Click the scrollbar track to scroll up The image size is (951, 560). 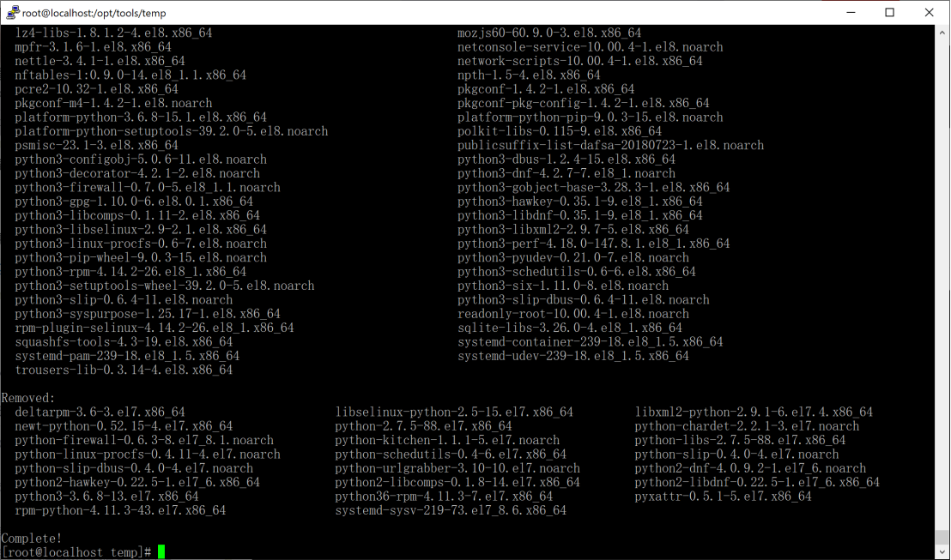(x=942, y=257)
